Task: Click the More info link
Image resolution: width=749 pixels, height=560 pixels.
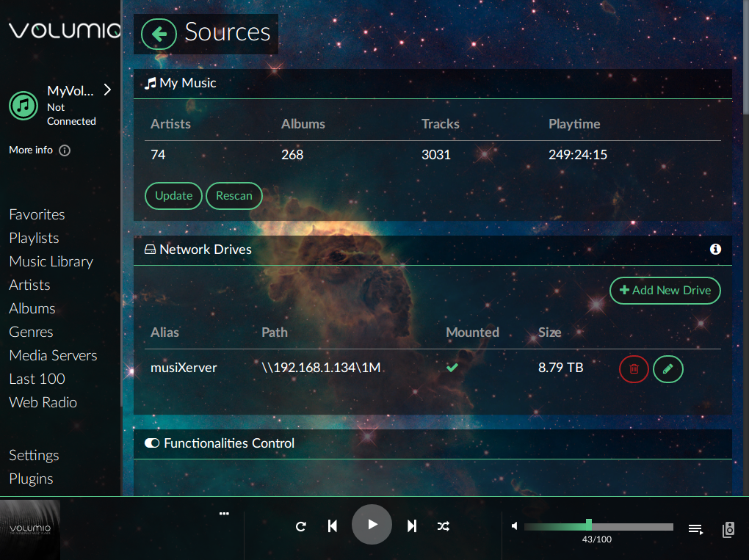Action: pyautogui.click(x=31, y=150)
